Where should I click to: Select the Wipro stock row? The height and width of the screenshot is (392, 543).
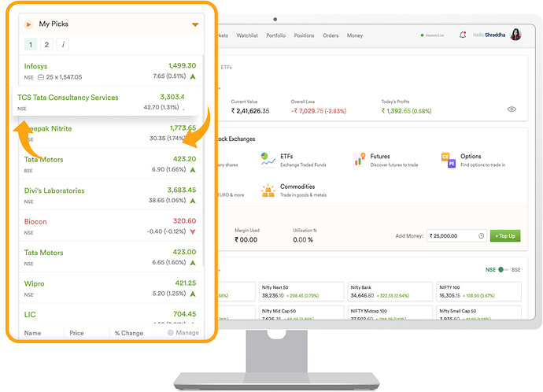coord(111,288)
